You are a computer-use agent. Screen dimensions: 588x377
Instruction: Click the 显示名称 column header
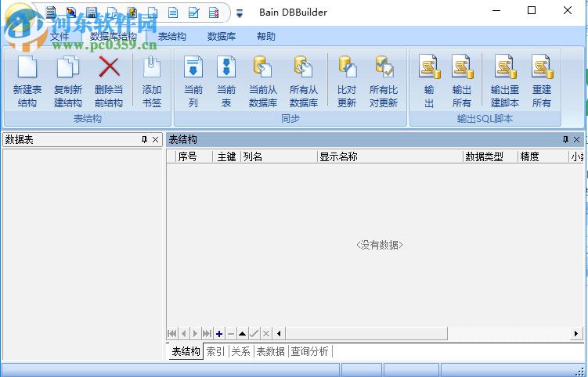pyautogui.click(x=391, y=156)
